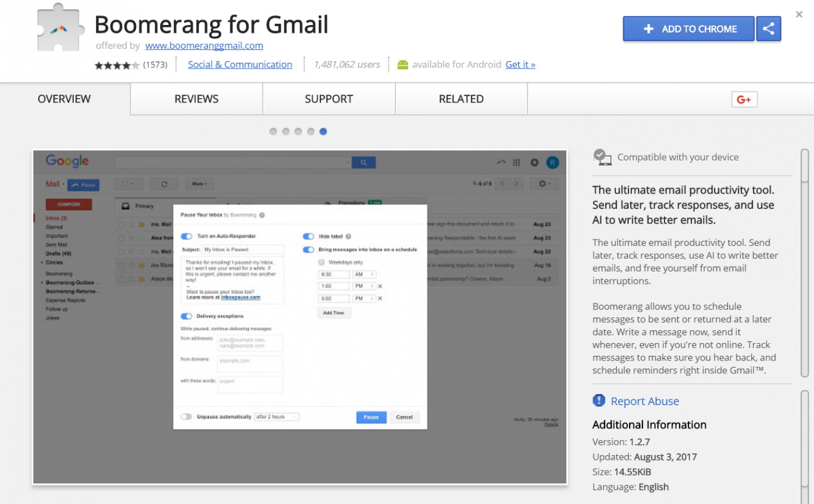Click help icon beside Pause Your Inbox title
This screenshot has height=504, width=814.
(262, 215)
